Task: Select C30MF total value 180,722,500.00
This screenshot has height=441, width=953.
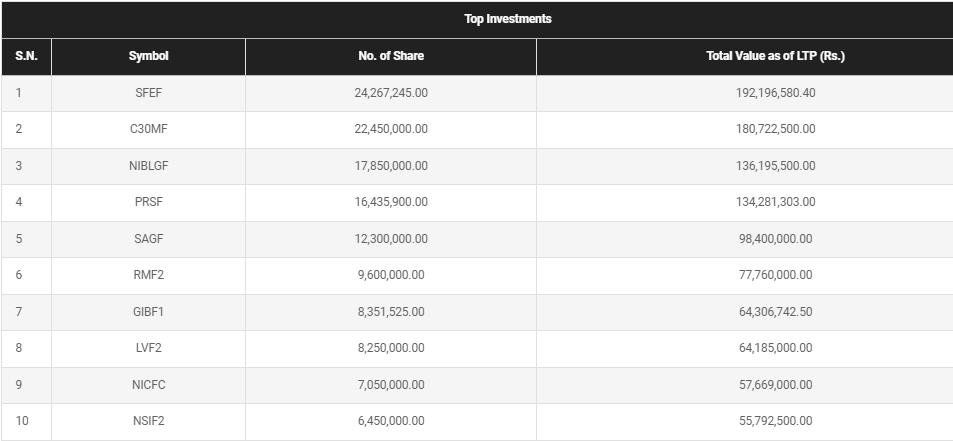Action: (x=775, y=129)
